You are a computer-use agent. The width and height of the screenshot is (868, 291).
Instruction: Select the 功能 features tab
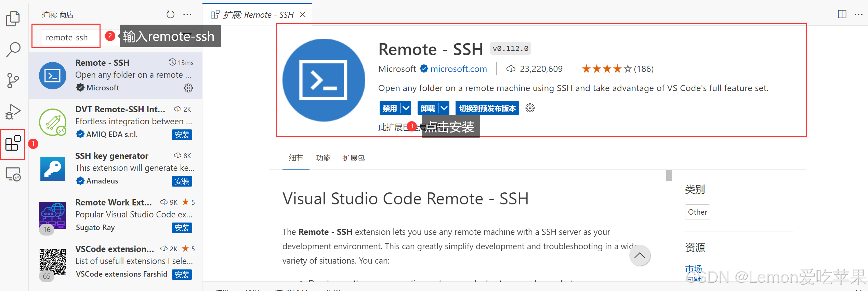tap(323, 158)
